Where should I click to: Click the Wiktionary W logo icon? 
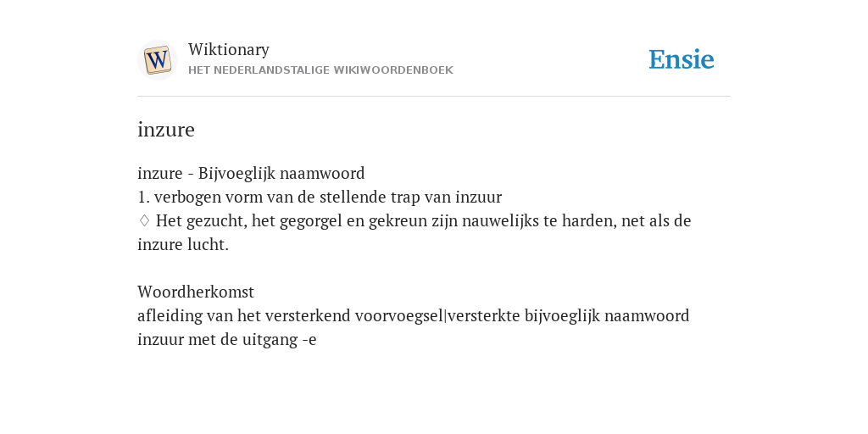(x=157, y=60)
